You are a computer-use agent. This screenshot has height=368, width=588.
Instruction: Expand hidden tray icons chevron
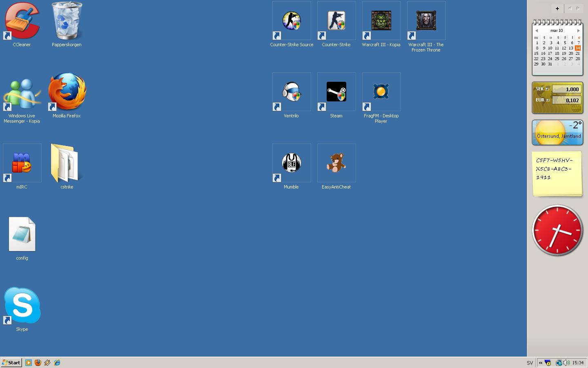[541, 363]
